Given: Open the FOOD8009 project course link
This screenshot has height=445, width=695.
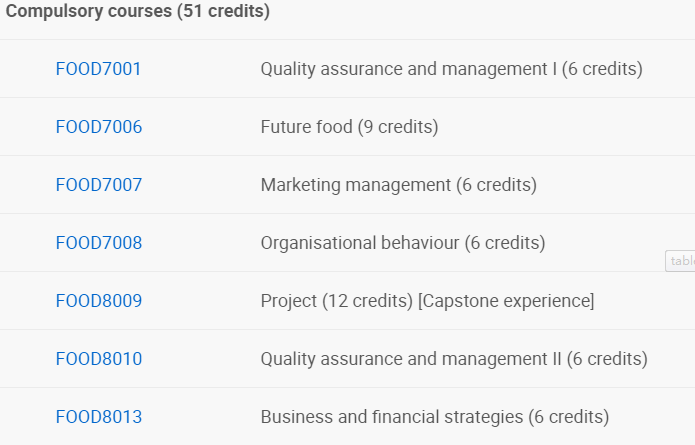Looking at the screenshot, I should click(99, 301).
